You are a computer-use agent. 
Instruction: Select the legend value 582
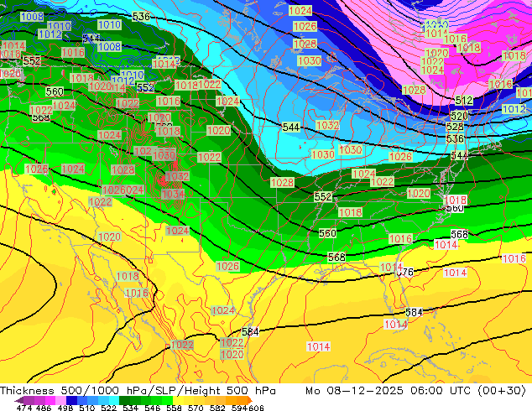pyautogui.click(x=217, y=408)
